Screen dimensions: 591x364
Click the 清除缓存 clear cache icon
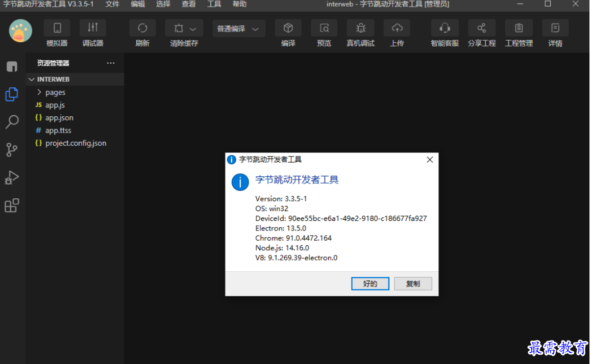(179, 28)
